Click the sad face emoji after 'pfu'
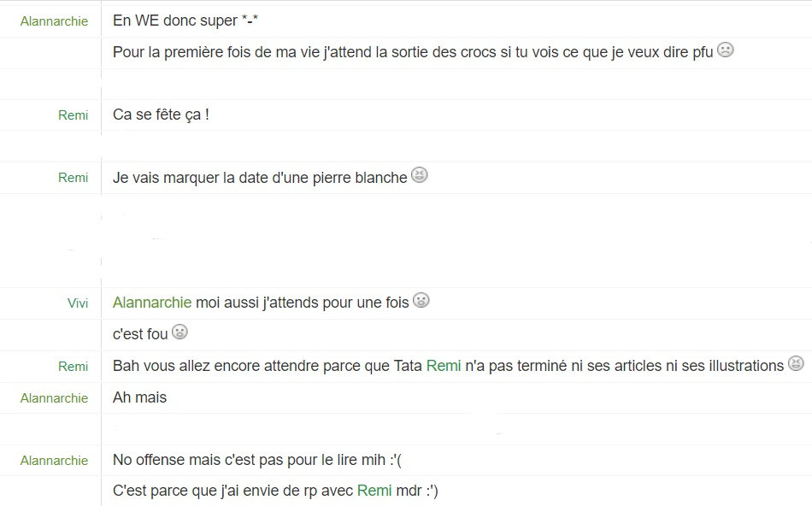Viewport: 812px width, 506px height. [x=725, y=50]
